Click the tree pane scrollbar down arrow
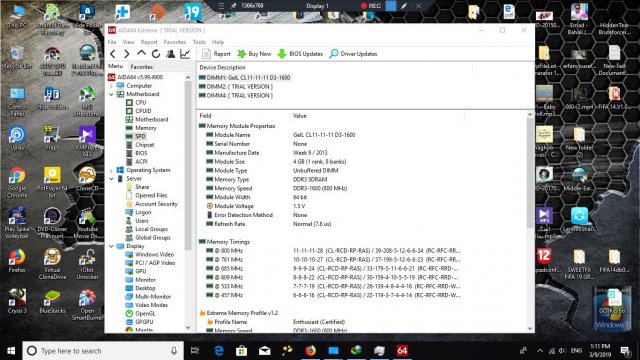This screenshot has height=360, width=640. (x=188, y=328)
